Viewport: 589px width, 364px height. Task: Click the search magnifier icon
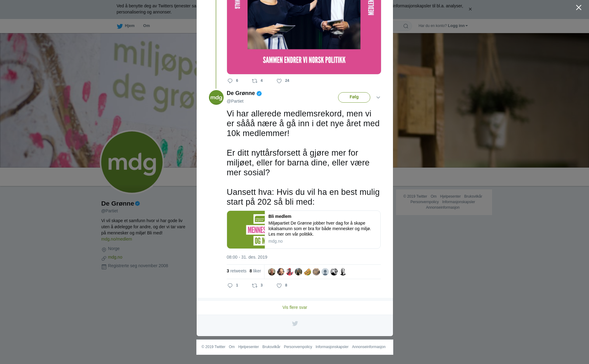click(x=406, y=26)
